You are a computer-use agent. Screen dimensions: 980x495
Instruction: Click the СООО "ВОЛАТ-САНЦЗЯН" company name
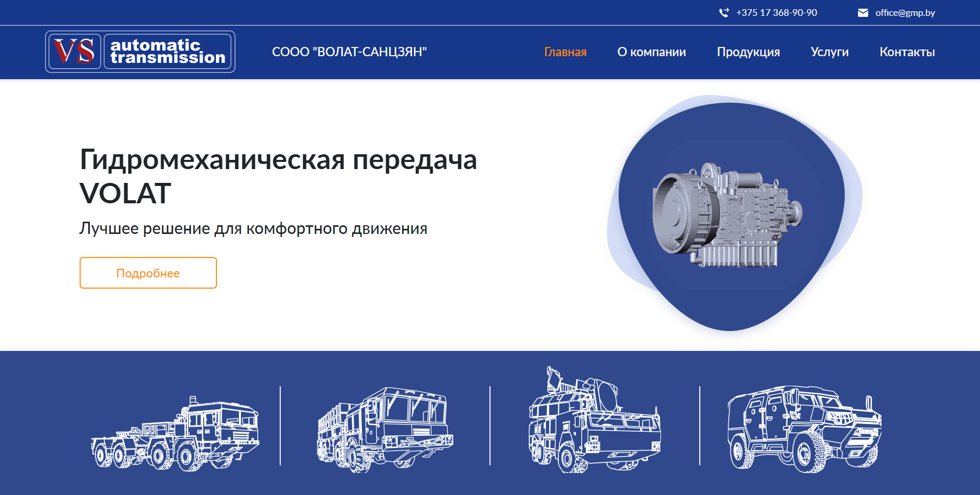[x=349, y=52]
